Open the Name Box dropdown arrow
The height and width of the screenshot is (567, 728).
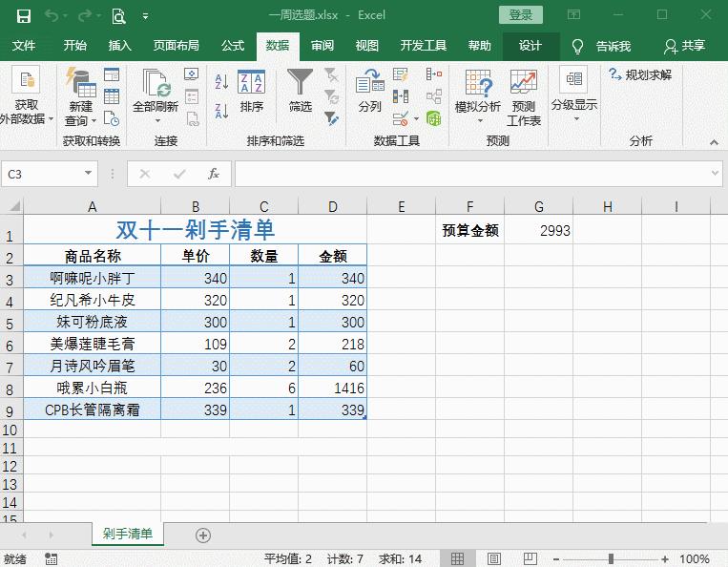(x=88, y=173)
